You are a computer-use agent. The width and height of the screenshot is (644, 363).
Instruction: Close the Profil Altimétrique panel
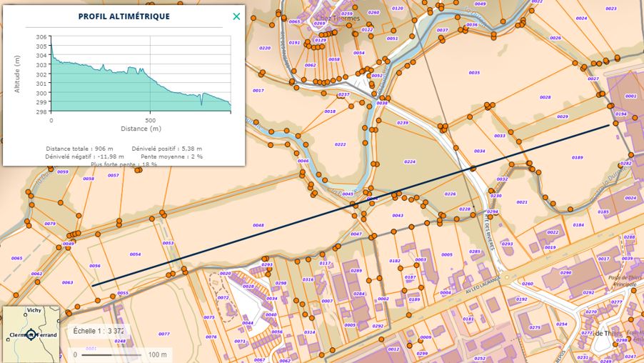236,16
